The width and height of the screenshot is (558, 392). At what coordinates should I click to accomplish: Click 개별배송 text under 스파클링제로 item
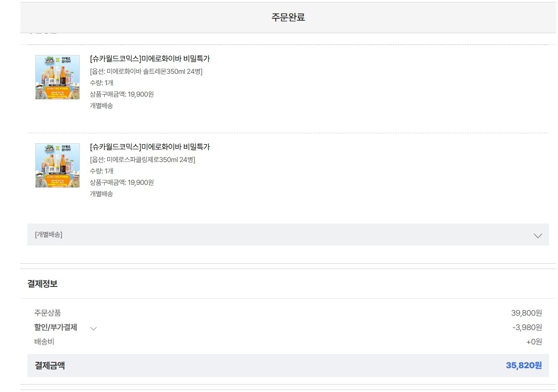tap(101, 194)
